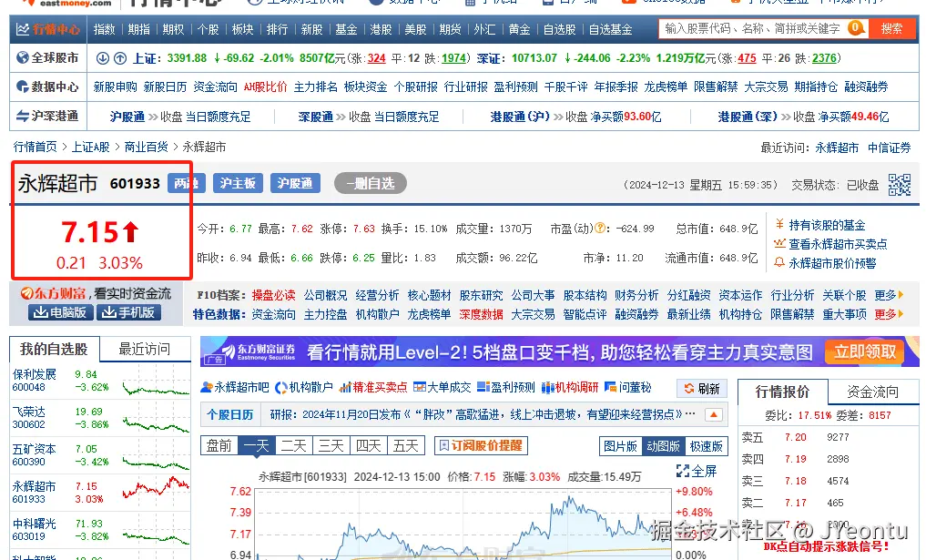Image resolution: width=926 pixels, height=560 pixels.
Task: Open 保利发展 in watchlist
Action: [35, 374]
